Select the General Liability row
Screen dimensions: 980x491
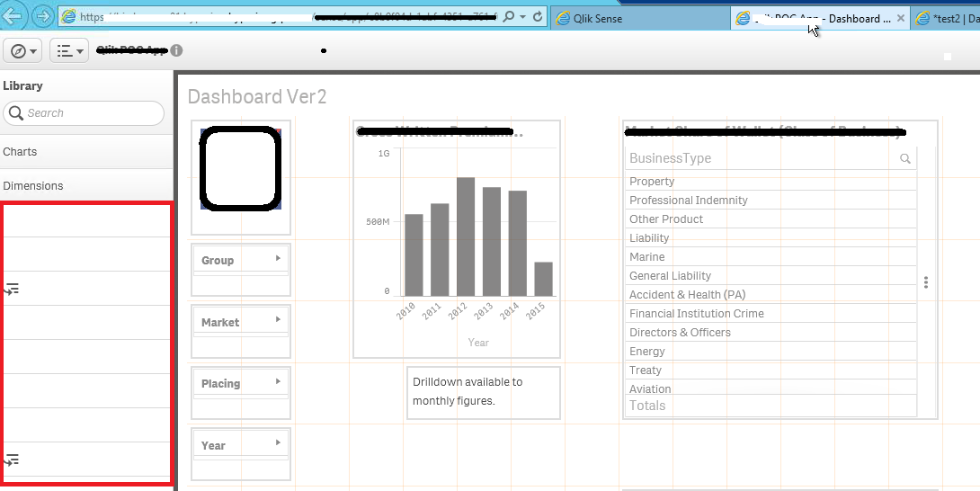point(771,276)
